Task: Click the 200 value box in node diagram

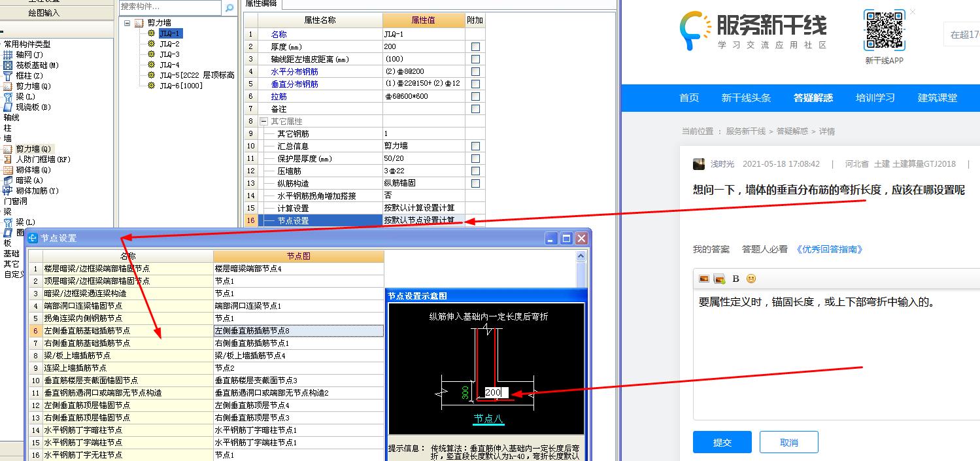Action: 495,392
